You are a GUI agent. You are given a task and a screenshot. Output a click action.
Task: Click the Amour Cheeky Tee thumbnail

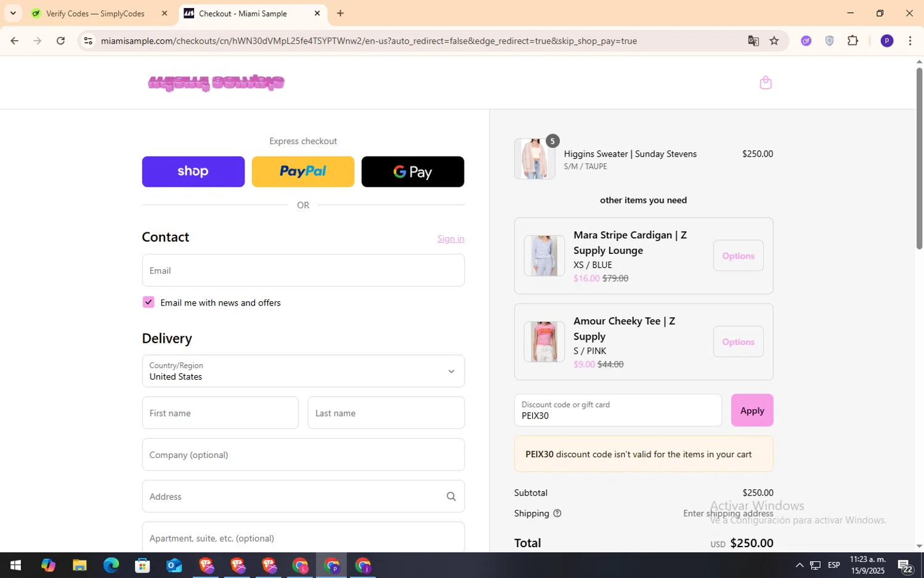[x=545, y=341]
